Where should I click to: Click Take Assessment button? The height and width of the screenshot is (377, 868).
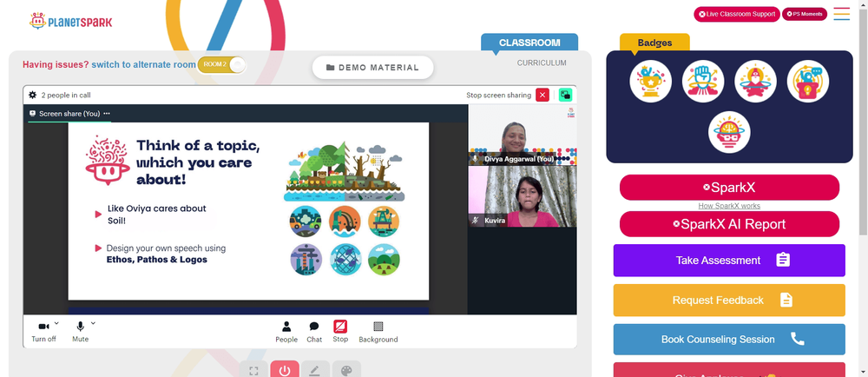coord(729,261)
